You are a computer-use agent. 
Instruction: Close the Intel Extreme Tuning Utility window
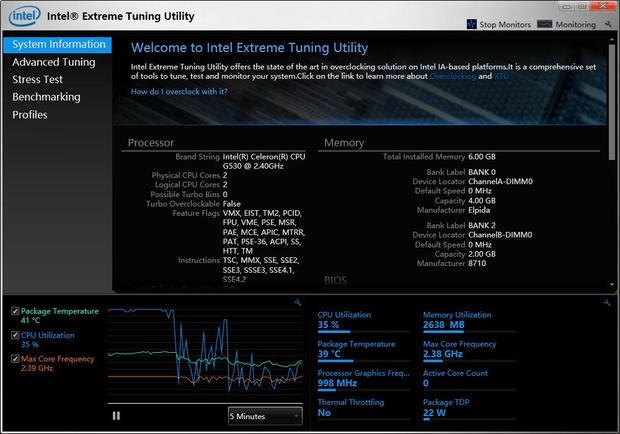click(x=603, y=6)
